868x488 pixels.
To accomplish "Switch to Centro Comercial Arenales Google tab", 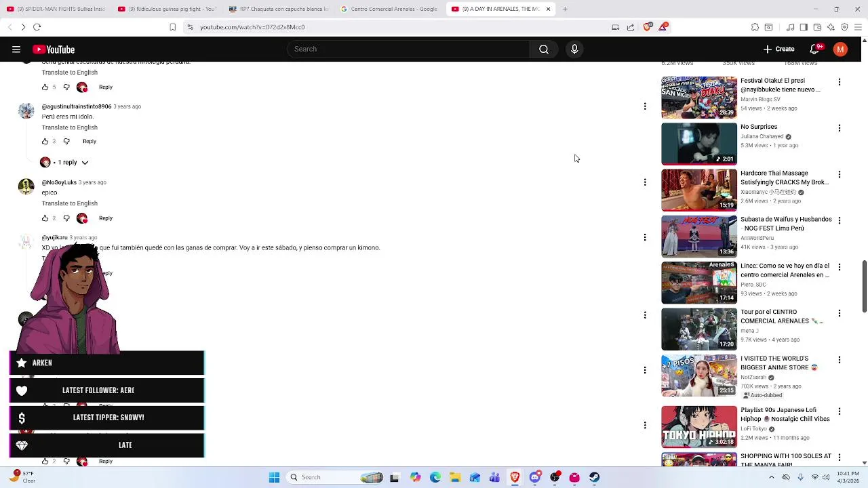I will (x=389, y=9).
